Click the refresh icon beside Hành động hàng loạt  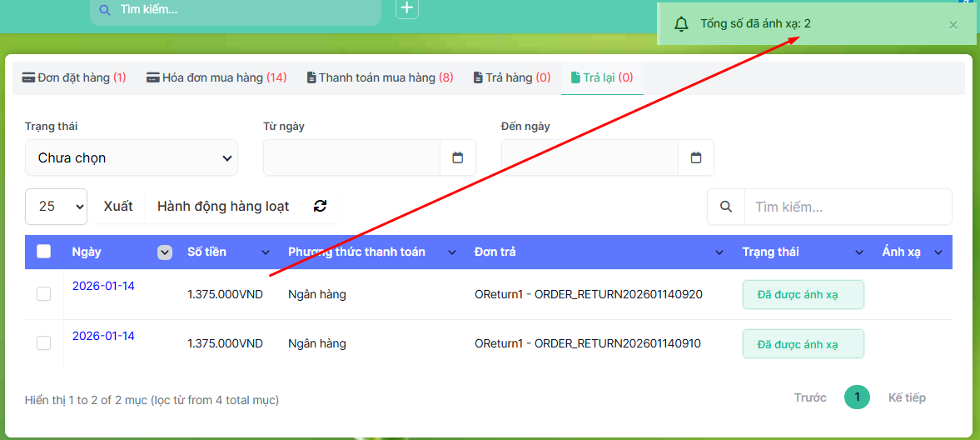(320, 207)
